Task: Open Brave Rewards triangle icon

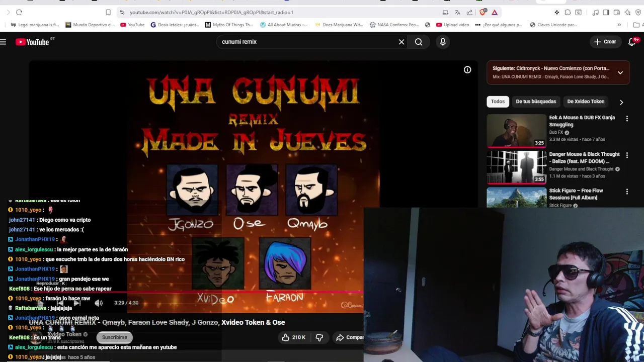Action: (x=495, y=12)
